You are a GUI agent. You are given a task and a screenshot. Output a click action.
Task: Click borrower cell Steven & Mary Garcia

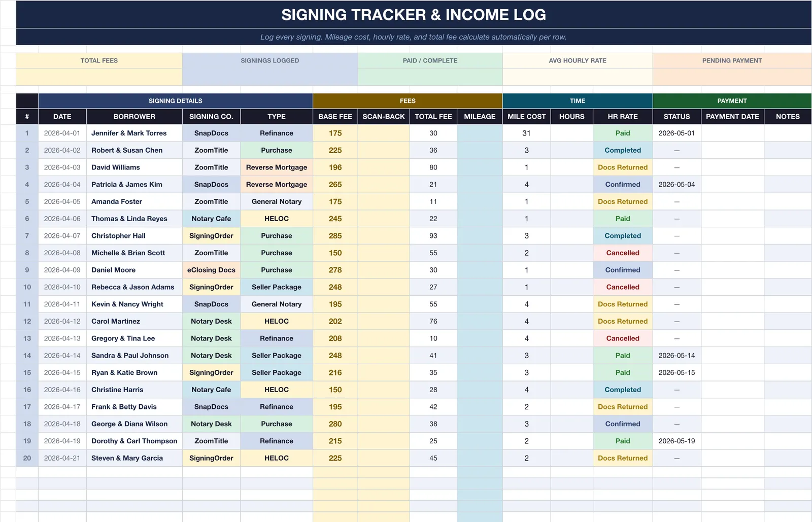pyautogui.click(x=134, y=458)
